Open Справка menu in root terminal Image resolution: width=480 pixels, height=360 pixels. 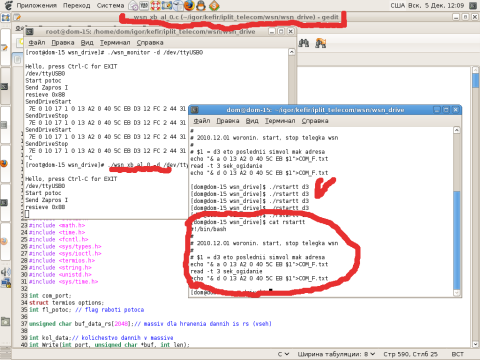[150, 43]
